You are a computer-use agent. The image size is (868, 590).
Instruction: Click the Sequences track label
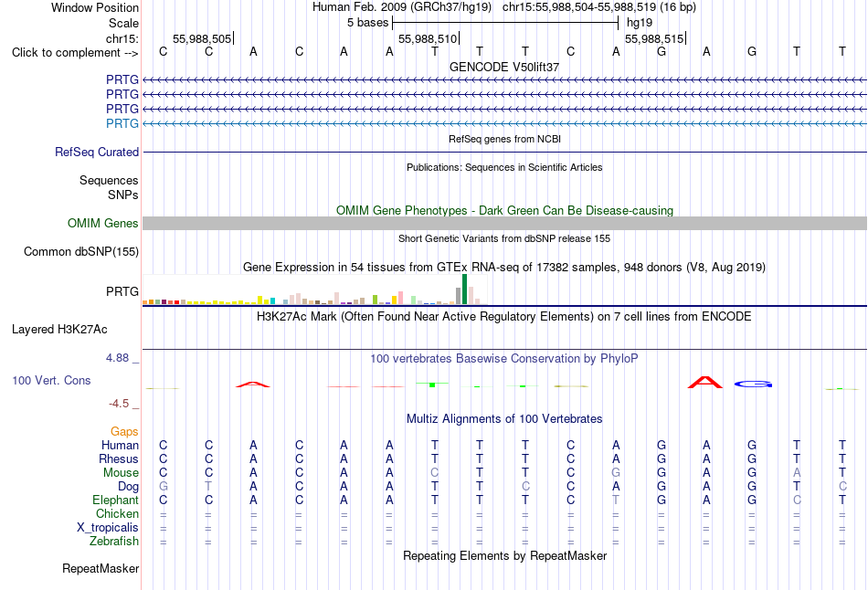[x=109, y=181]
